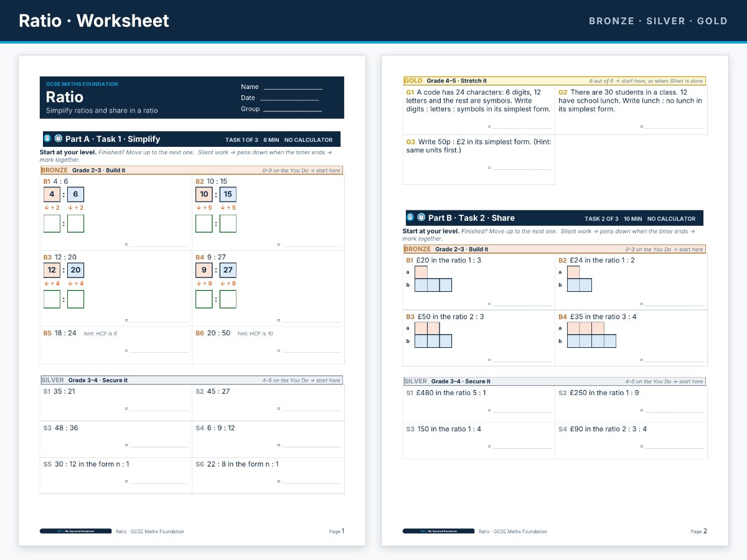Click the document icon beside Part B

410,217
